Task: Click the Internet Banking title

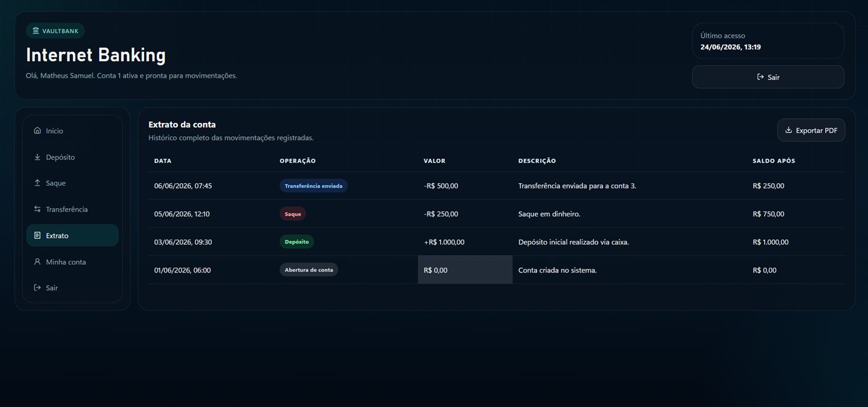Action: [96, 55]
